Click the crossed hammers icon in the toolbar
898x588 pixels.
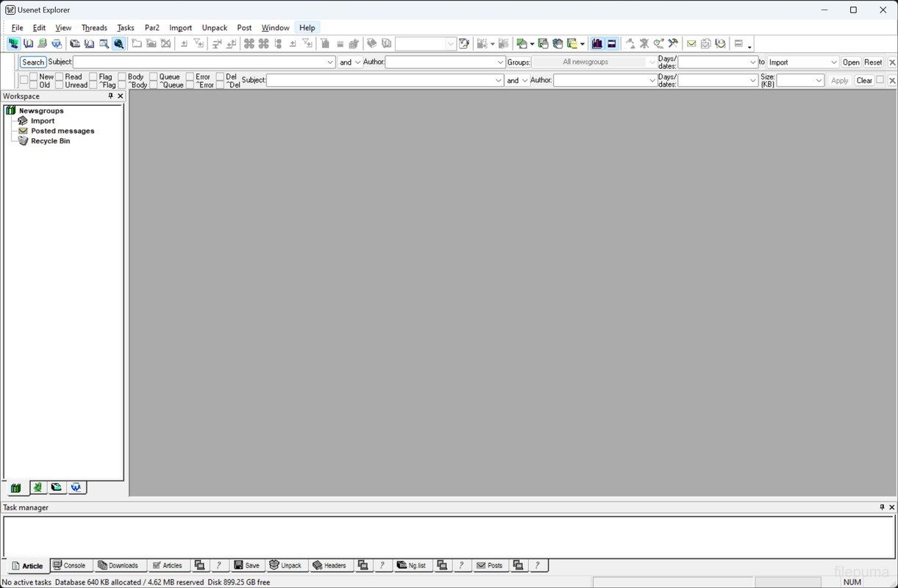coord(673,44)
